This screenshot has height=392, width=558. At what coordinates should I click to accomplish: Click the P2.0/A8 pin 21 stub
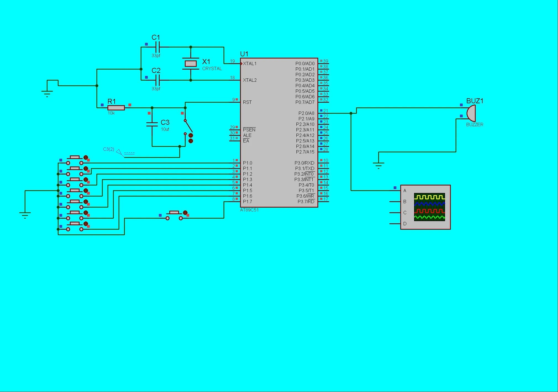tap(323, 113)
